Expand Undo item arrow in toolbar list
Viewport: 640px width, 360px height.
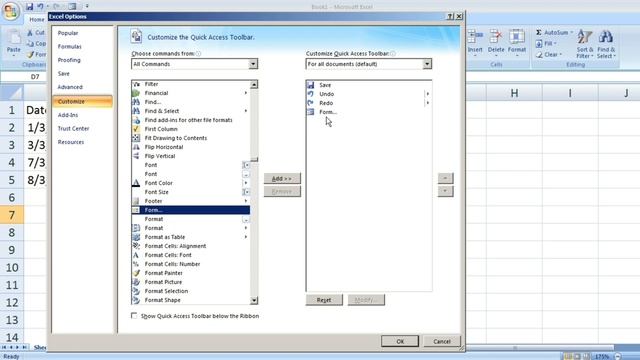tap(427, 94)
